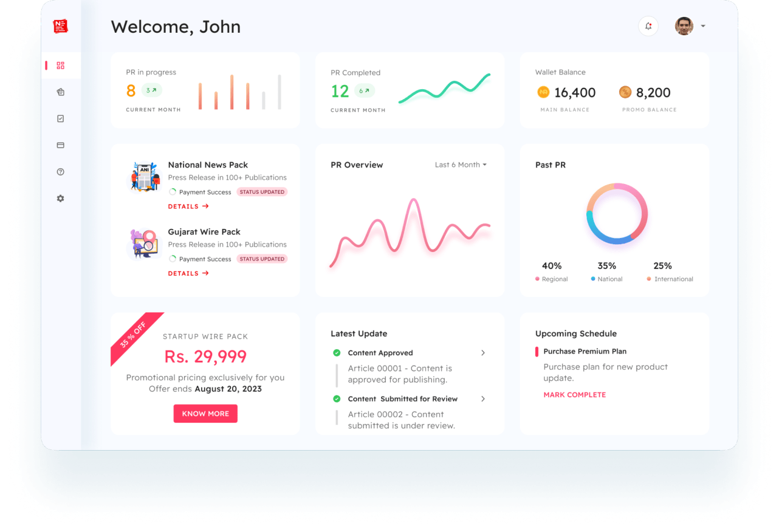
Task: Click the John profile avatar photo
Action: click(684, 26)
